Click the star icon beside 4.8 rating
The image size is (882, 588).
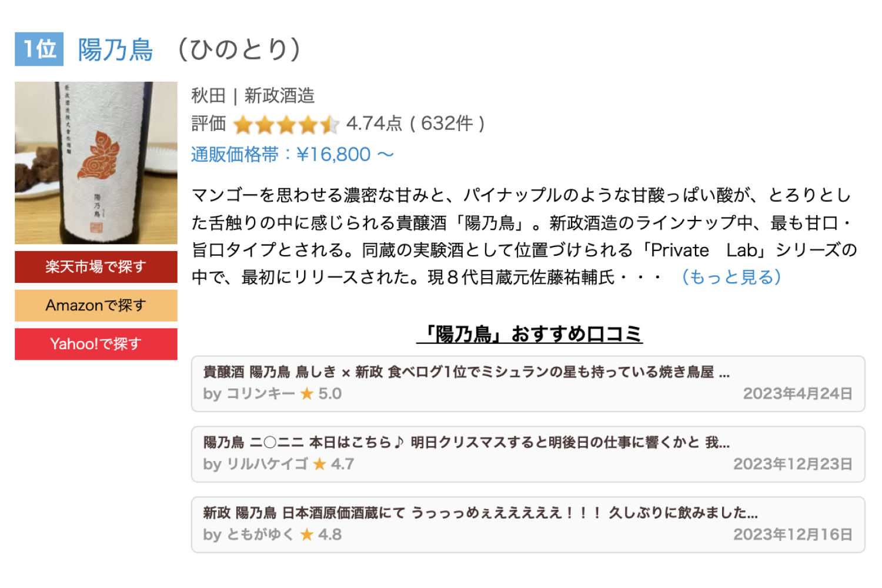(x=307, y=534)
